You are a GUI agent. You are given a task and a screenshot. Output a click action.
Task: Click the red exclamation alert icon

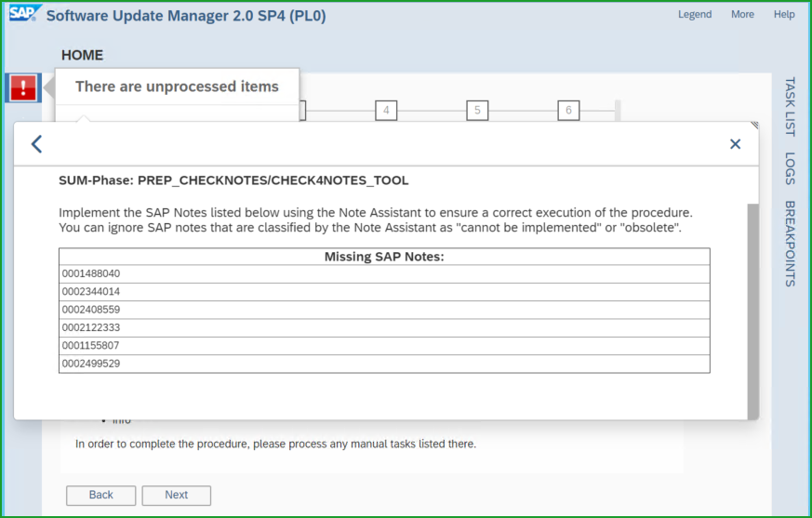pos(23,88)
